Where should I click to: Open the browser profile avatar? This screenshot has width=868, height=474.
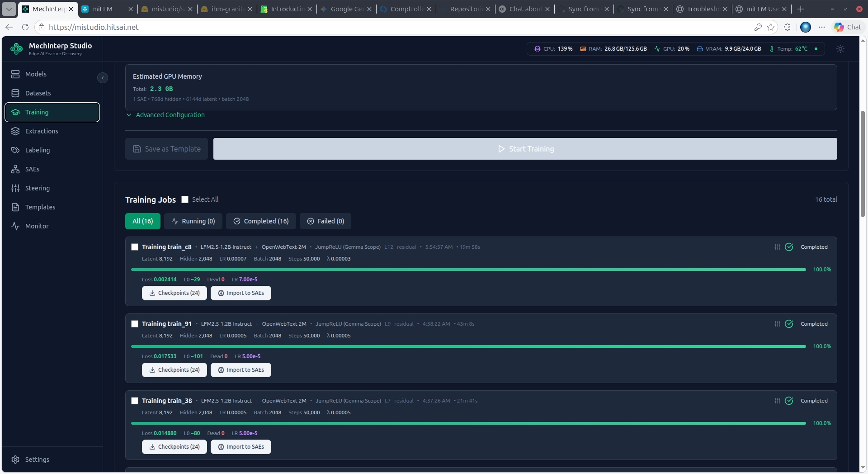tap(806, 27)
